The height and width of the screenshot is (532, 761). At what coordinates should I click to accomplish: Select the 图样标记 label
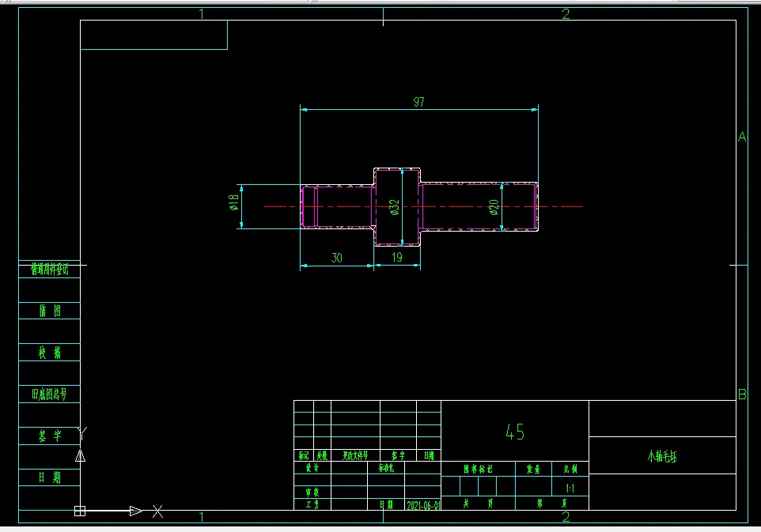(x=478, y=469)
